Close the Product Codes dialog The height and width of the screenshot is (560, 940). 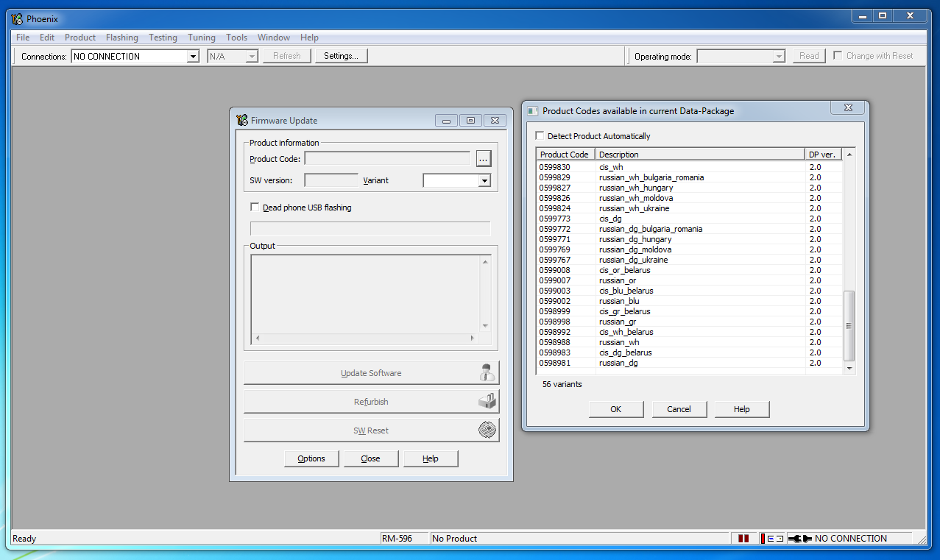click(847, 108)
